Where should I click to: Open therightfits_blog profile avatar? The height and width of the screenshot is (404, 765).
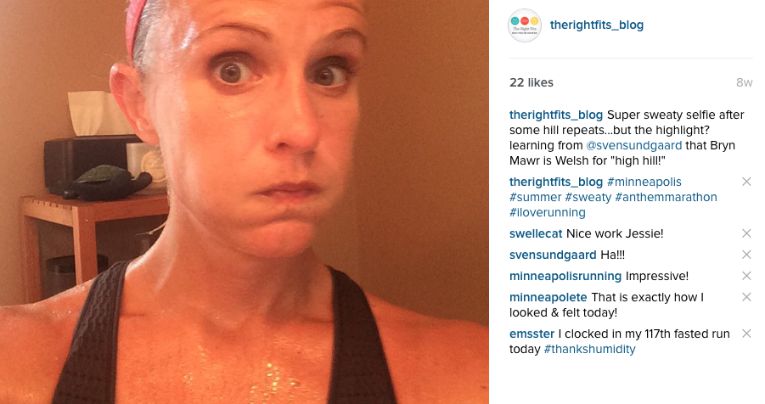point(524,25)
